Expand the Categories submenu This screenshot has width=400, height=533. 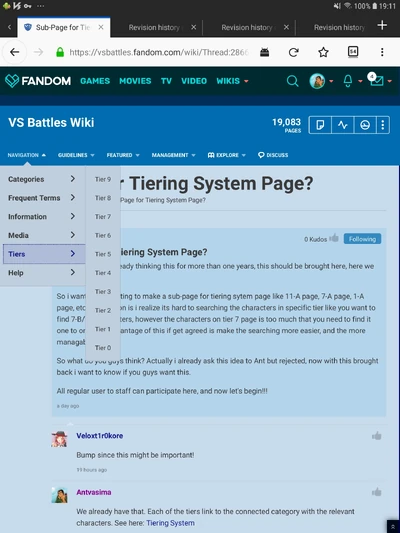42,179
